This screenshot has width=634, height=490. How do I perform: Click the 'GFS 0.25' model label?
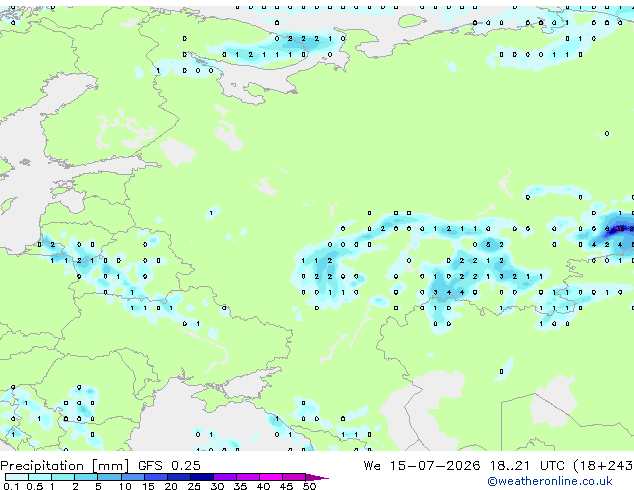tap(169, 466)
